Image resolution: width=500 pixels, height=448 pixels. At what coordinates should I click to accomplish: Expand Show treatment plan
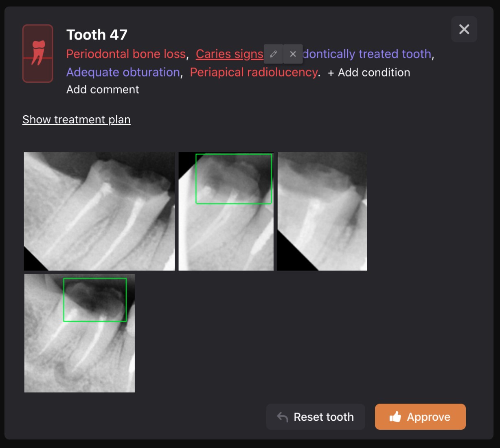(76, 120)
